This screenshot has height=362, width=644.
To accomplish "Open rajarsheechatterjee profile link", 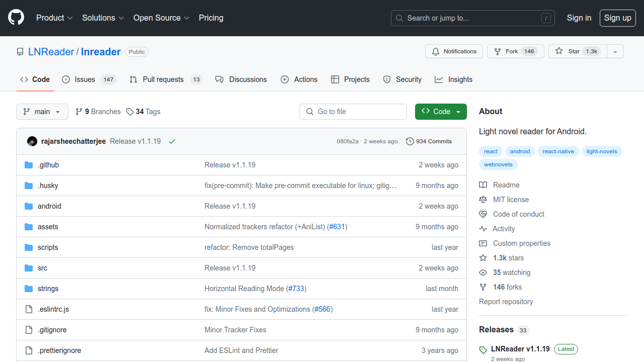I will (x=73, y=141).
